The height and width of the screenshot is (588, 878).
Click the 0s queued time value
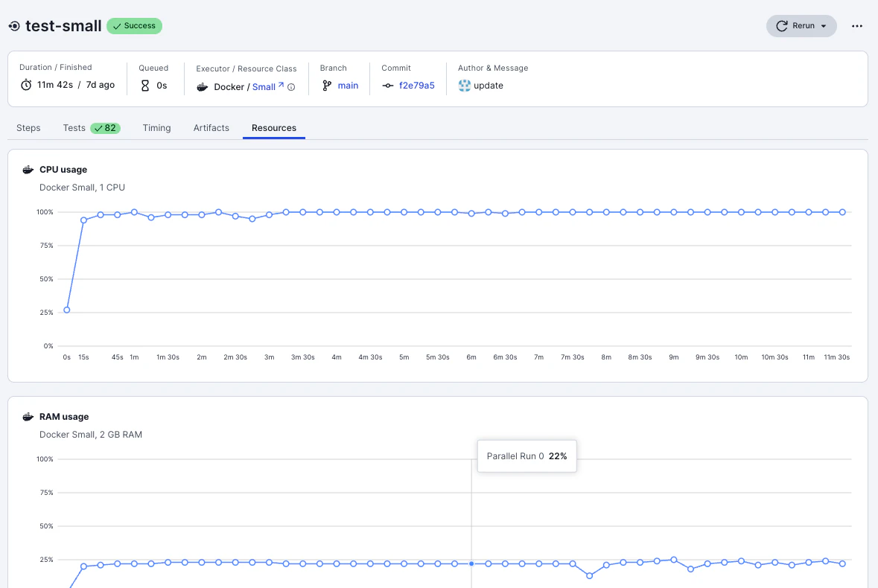pyautogui.click(x=162, y=86)
